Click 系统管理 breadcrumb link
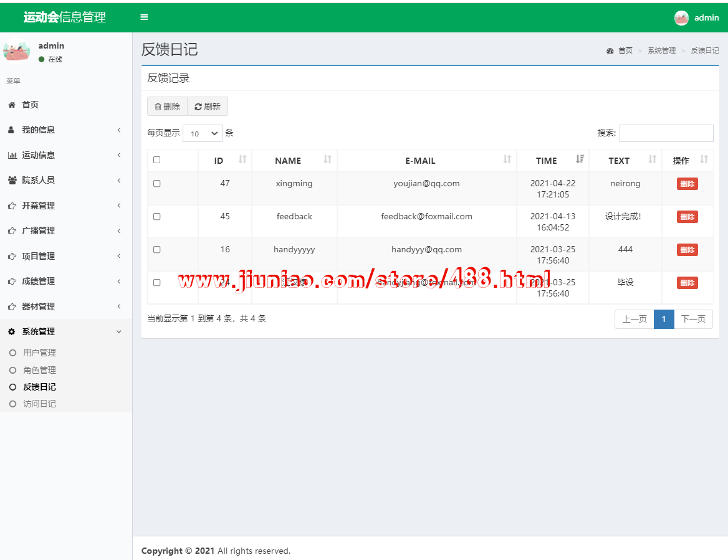 661,50
